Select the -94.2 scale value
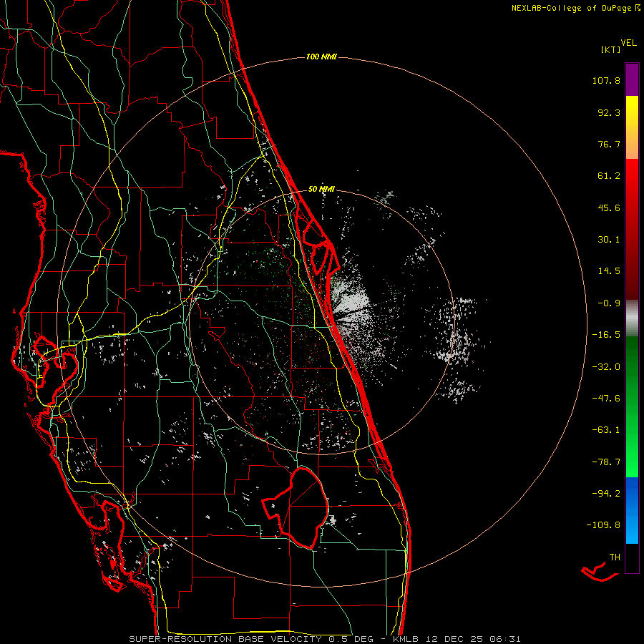The width and height of the screenshot is (644, 644). tap(606, 494)
